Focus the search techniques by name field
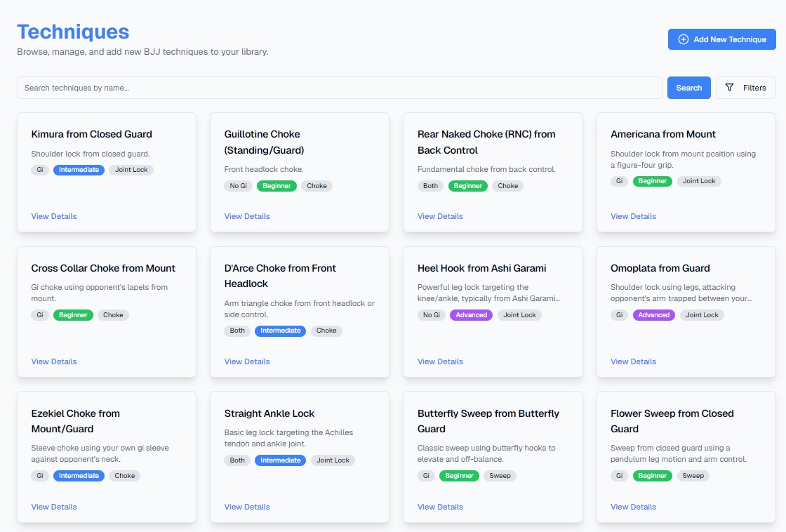The image size is (786, 532). pos(340,88)
